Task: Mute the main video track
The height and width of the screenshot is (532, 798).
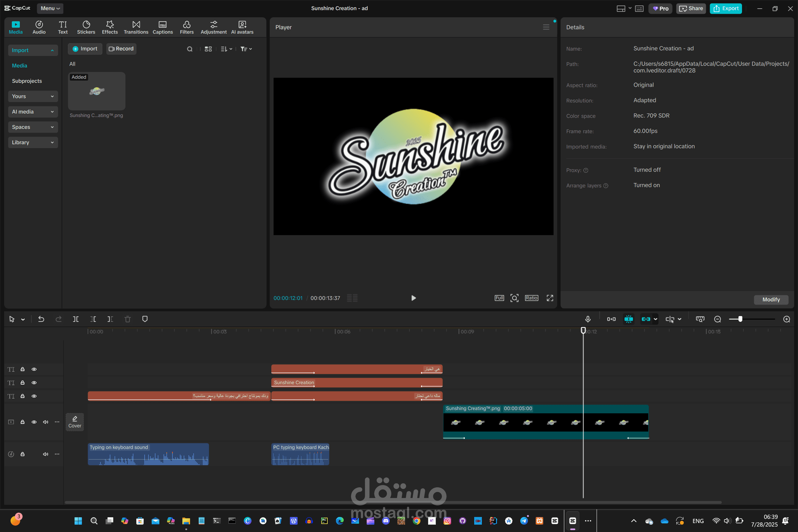Action: pyautogui.click(x=45, y=422)
